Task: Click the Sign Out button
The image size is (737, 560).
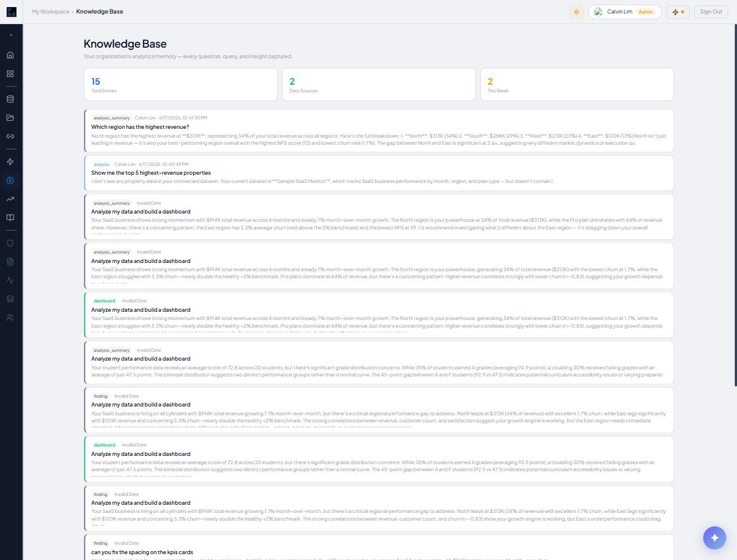Action: (x=711, y=12)
